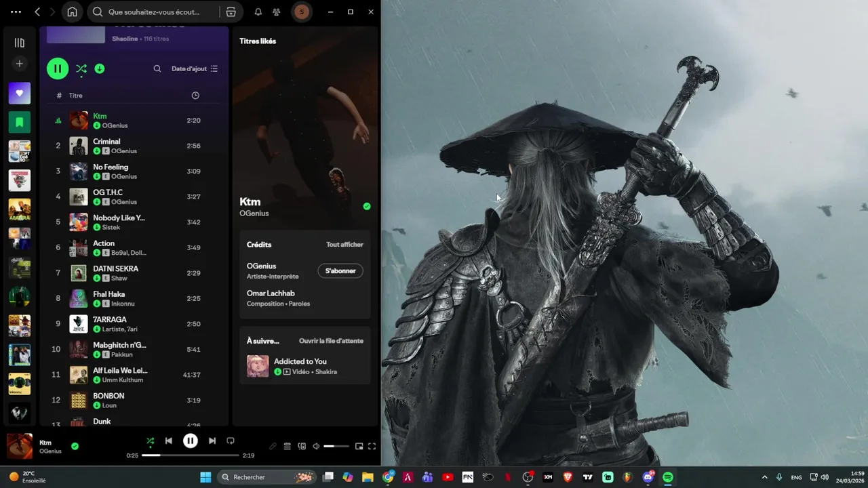The height and width of the screenshot is (488, 868).
Task: Click green liked checkmark in now-playing panel
Action: pos(367,206)
